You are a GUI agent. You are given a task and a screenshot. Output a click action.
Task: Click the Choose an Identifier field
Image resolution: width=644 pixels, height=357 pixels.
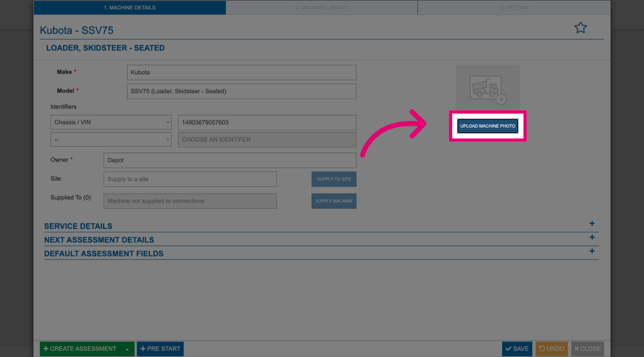click(x=267, y=140)
